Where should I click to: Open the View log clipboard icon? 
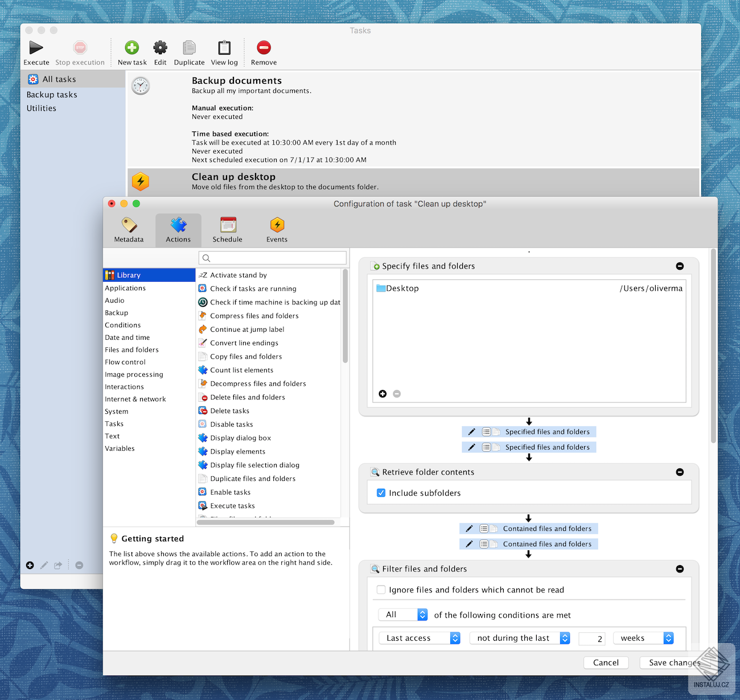pyautogui.click(x=224, y=48)
